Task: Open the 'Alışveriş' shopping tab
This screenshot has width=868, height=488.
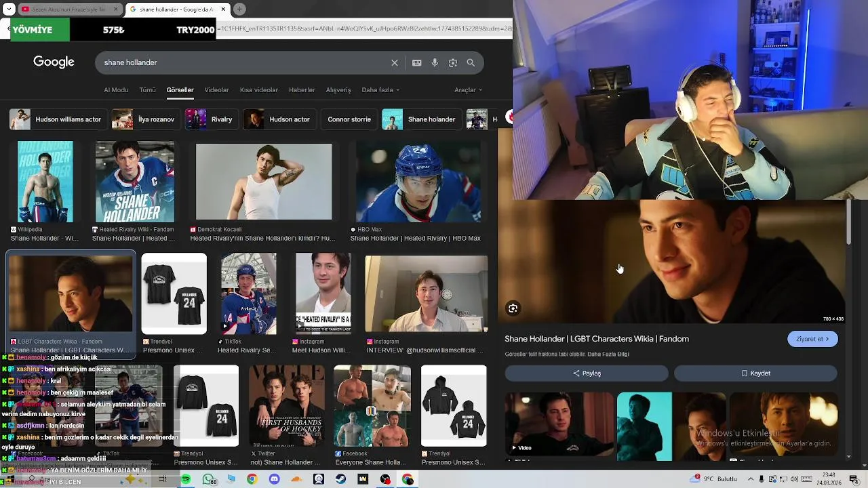Action: [x=338, y=89]
